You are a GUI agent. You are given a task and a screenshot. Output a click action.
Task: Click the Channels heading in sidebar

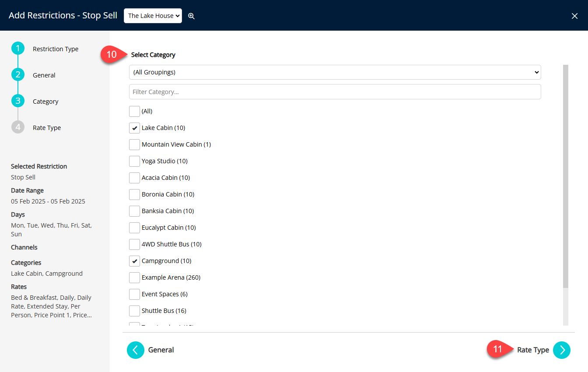pyautogui.click(x=24, y=247)
